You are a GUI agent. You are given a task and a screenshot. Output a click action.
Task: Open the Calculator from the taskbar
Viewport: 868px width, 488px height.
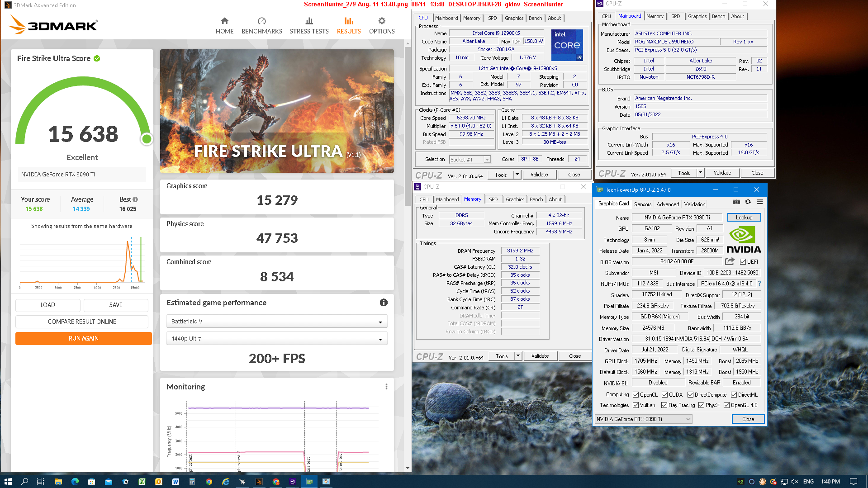pyautogui.click(x=192, y=482)
